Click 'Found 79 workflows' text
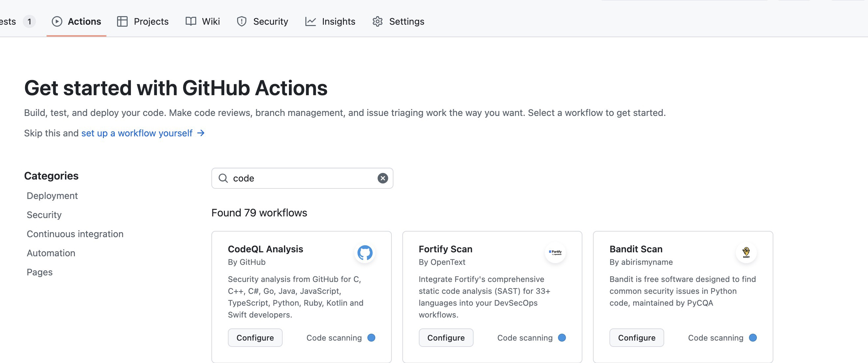The height and width of the screenshot is (363, 868). pyautogui.click(x=259, y=212)
